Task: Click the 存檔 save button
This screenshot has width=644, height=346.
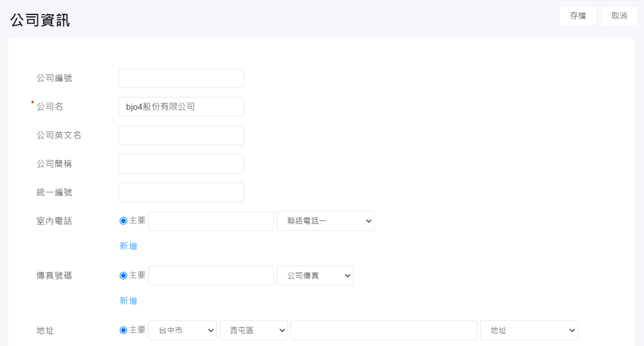Action: point(578,16)
